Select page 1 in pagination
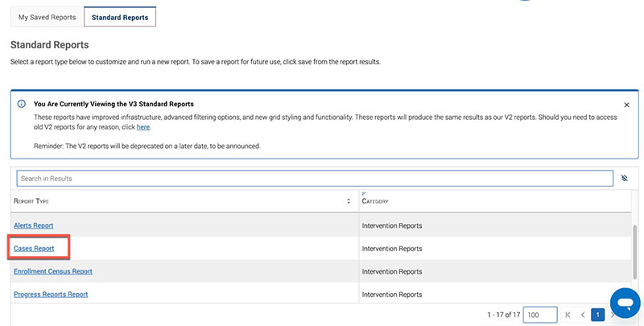644x326 pixels. coord(597,315)
